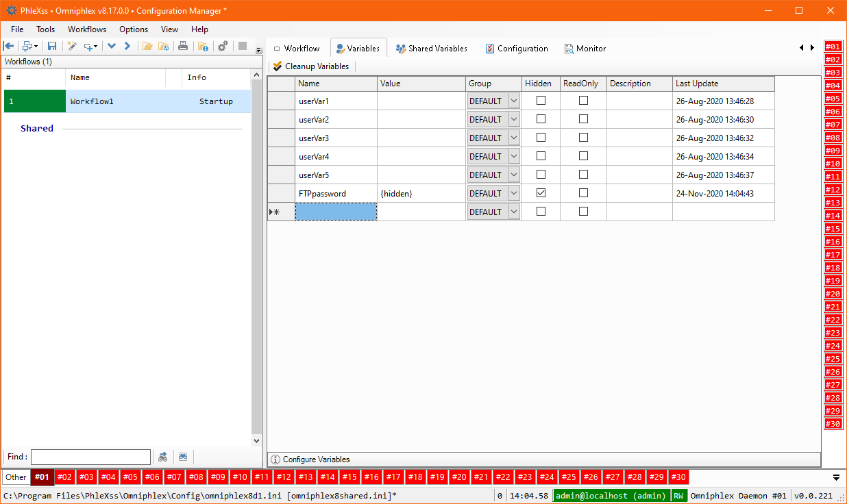Open the File menu
The width and height of the screenshot is (847, 504).
[x=17, y=29]
